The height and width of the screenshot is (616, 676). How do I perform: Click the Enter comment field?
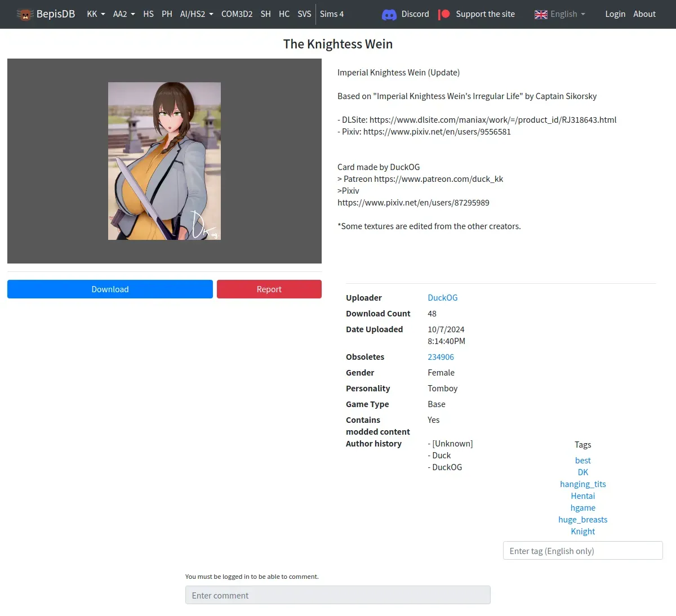point(338,595)
